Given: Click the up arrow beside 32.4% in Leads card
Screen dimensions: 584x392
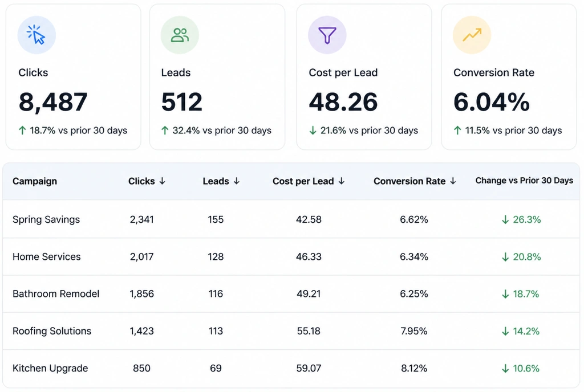Looking at the screenshot, I should (x=165, y=130).
